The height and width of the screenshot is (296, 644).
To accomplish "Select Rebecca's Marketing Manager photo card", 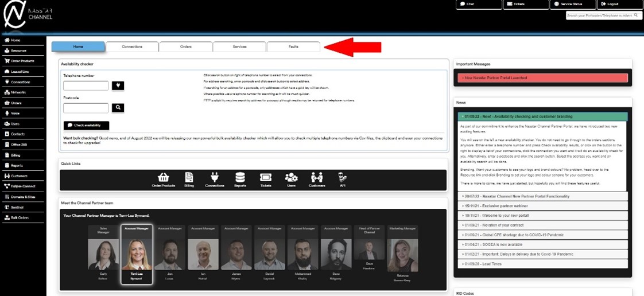I will (x=402, y=255).
